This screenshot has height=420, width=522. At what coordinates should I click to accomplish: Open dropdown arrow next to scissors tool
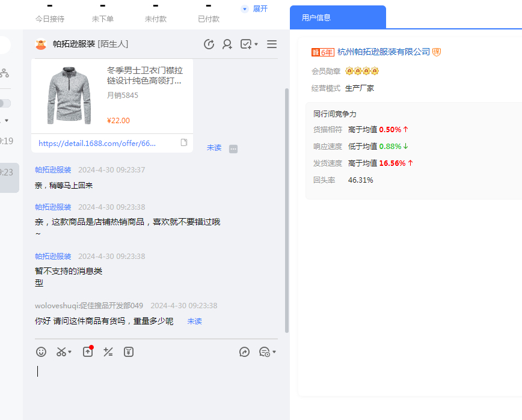pyautogui.click(x=70, y=352)
